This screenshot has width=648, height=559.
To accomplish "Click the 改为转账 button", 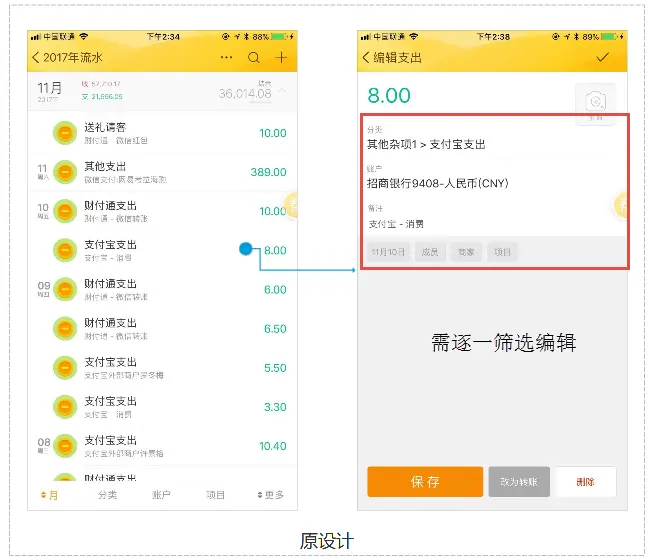I will [x=519, y=482].
